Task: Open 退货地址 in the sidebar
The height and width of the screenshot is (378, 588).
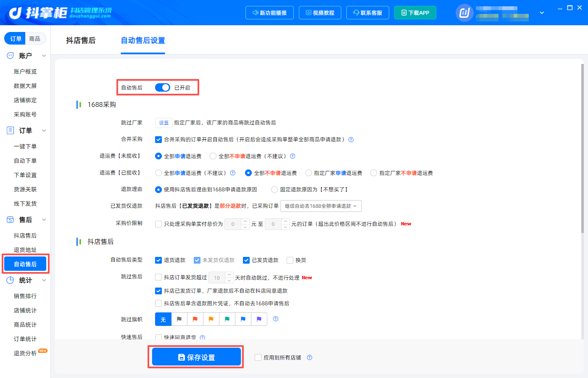Action: coord(25,250)
